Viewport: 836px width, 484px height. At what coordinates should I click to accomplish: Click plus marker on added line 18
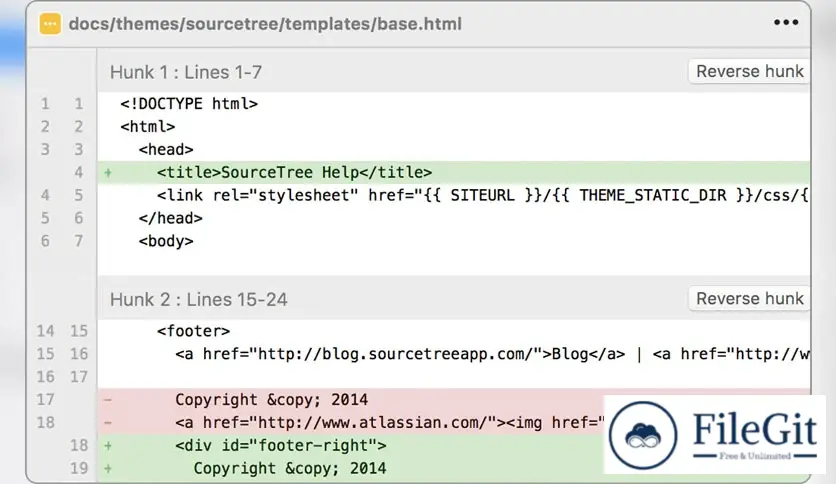[108, 446]
